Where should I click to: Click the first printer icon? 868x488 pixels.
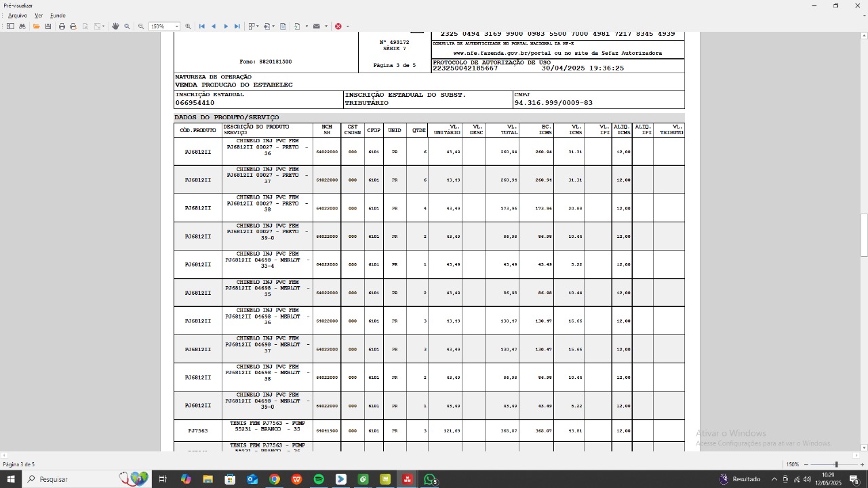point(62,26)
